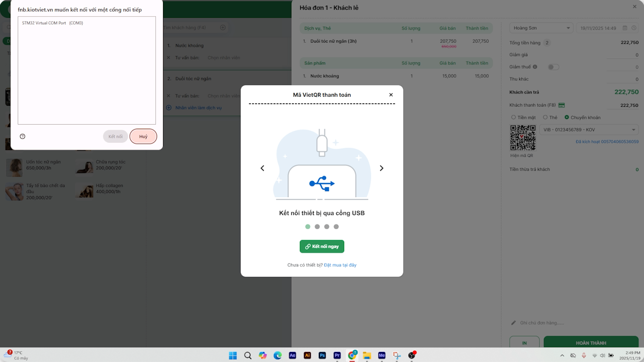This screenshot has width=644, height=362.
Task: Remove Tư vấn bán under Duỗi tóc nữ ngắn
Action: point(169,96)
